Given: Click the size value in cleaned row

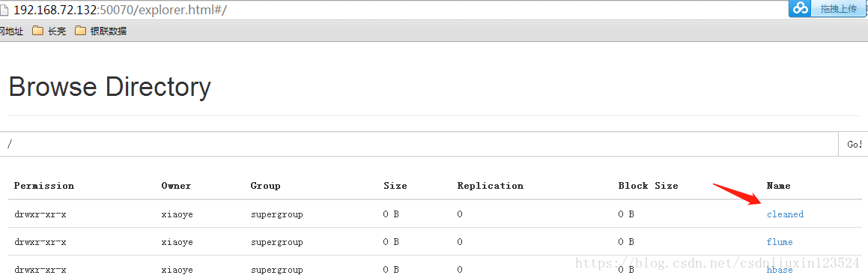Looking at the screenshot, I should [x=391, y=214].
